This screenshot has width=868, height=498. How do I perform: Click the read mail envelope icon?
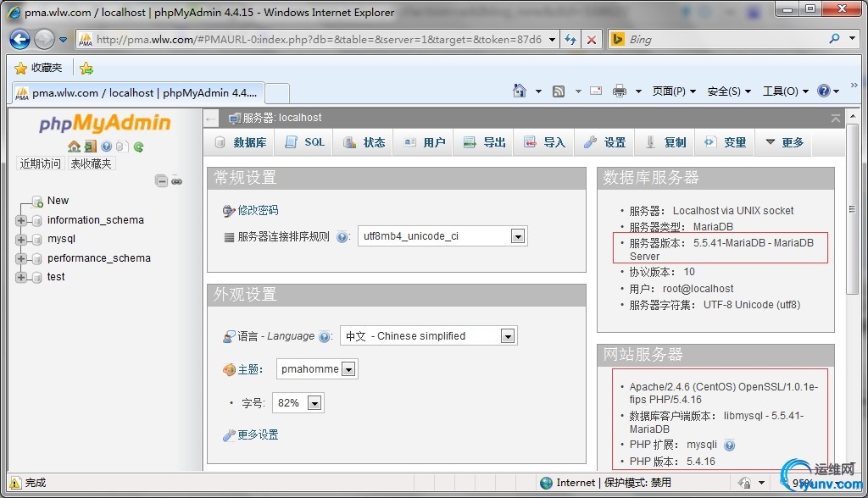[x=596, y=91]
